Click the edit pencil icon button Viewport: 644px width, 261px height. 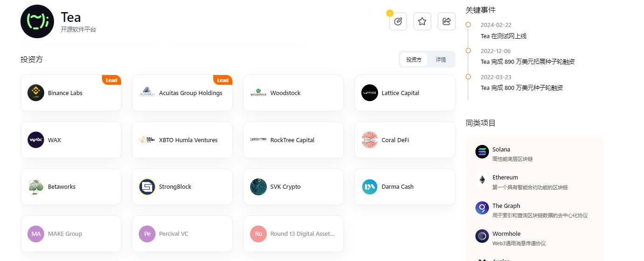[398, 21]
